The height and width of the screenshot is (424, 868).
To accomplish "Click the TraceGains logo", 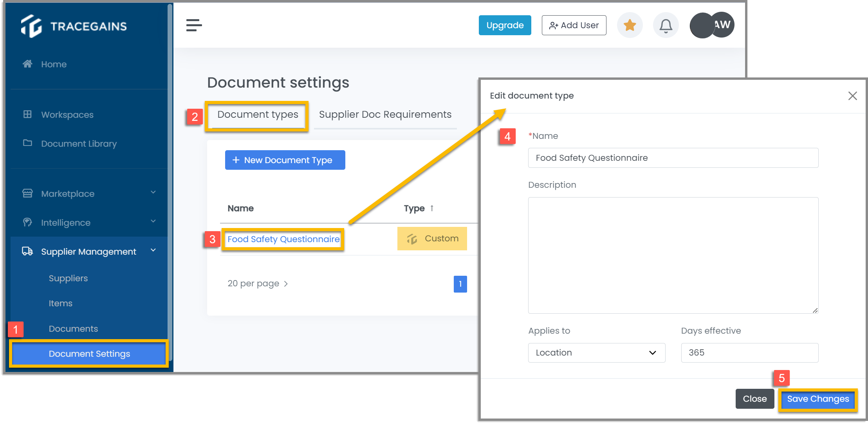I will point(74,25).
